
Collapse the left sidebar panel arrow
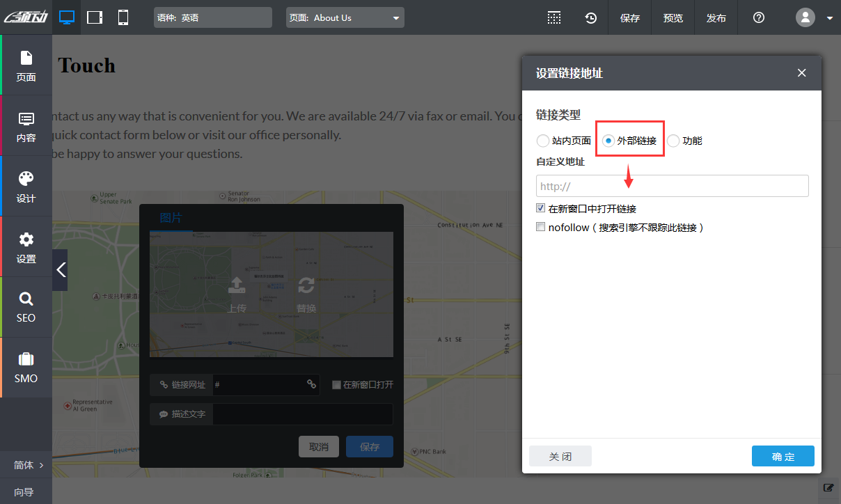tap(61, 269)
